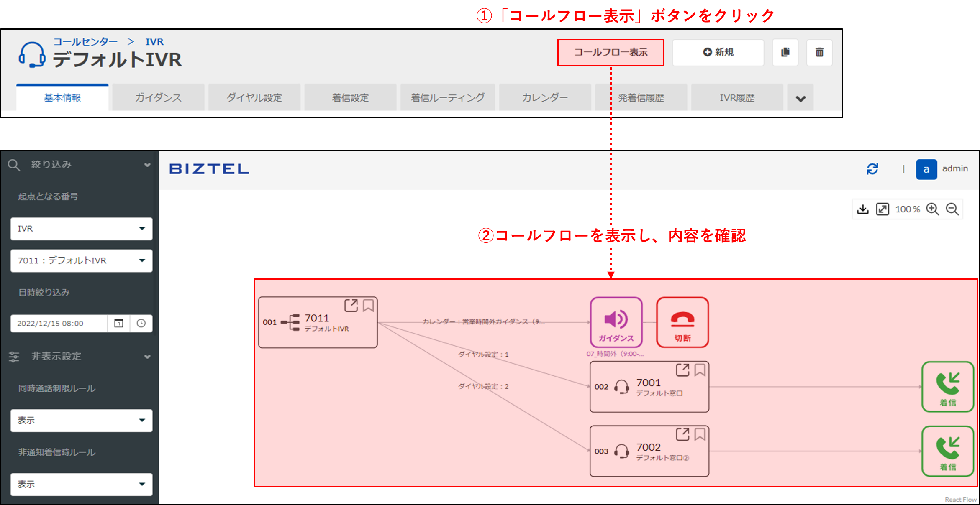Download the call flow image
The image size is (980, 505).
pos(863,209)
